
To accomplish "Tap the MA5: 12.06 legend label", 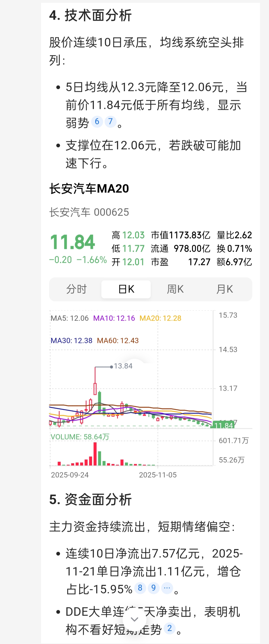I will pyautogui.click(x=69, y=318).
